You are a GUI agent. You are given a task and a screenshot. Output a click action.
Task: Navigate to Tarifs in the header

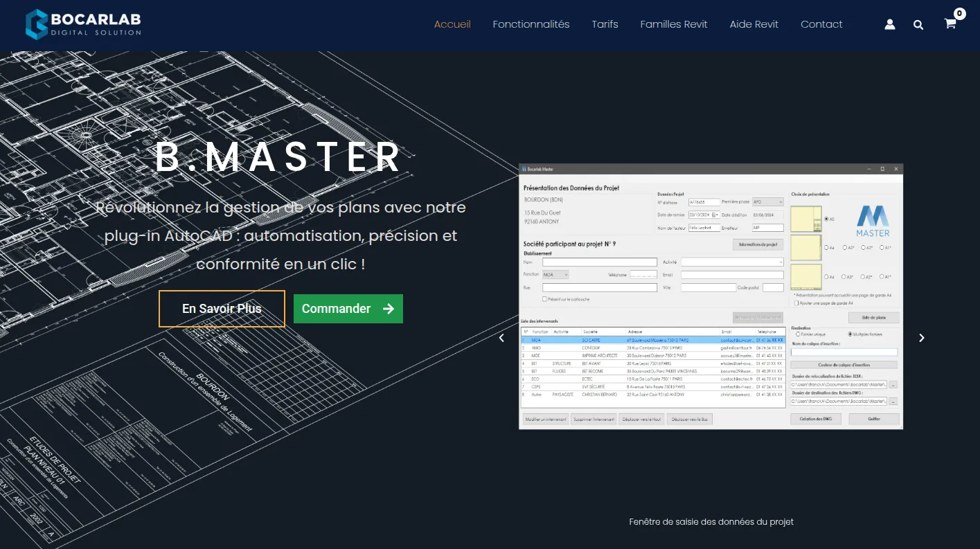(x=605, y=24)
